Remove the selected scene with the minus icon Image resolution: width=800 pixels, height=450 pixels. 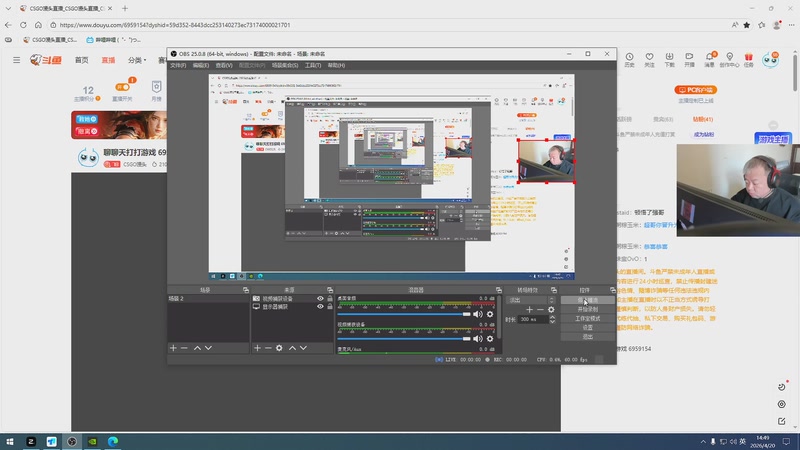pyautogui.click(x=184, y=348)
